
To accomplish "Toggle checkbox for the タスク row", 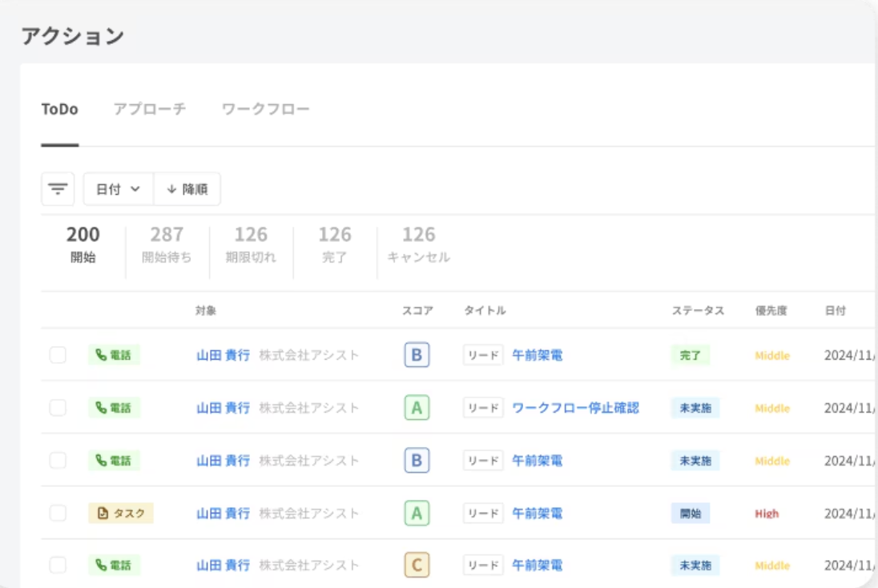I will point(58,513).
